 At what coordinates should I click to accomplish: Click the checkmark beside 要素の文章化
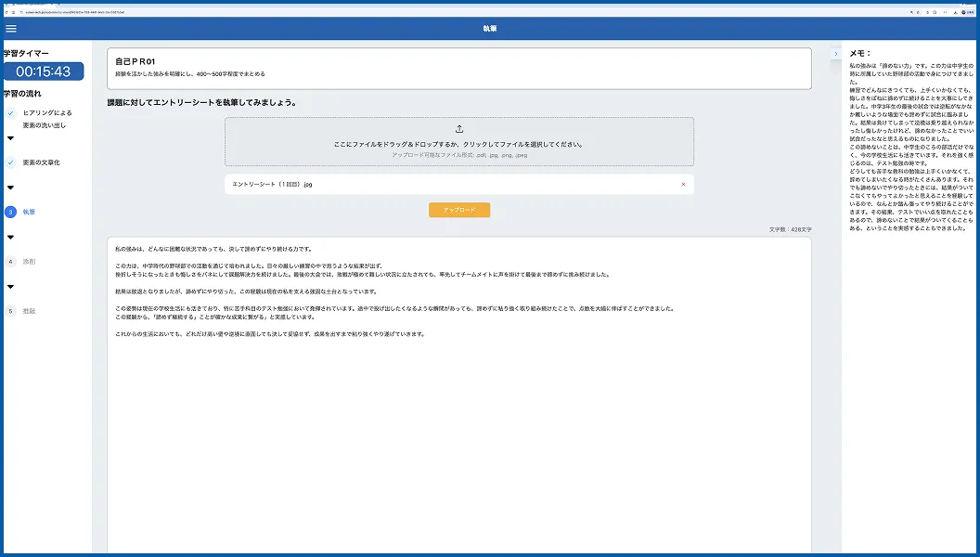10,162
